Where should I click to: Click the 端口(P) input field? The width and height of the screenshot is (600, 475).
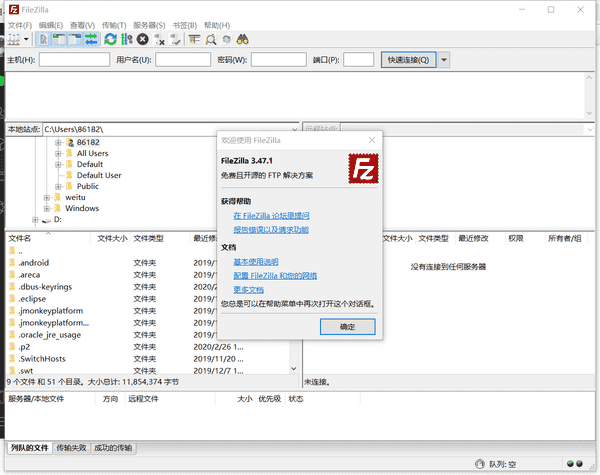[x=359, y=60]
